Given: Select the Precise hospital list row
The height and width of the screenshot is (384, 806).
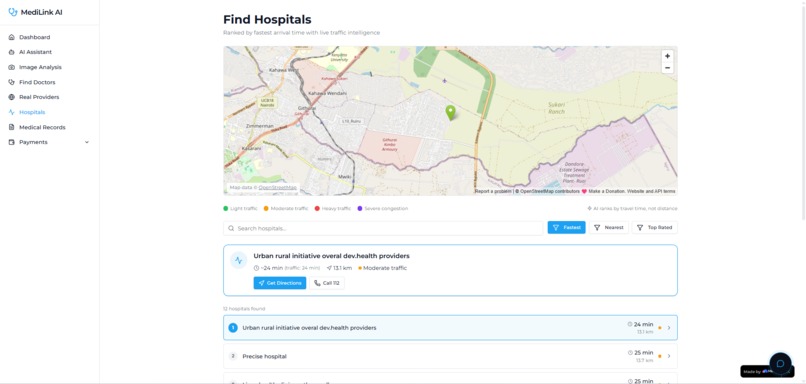Looking at the screenshot, I should click(450, 356).
